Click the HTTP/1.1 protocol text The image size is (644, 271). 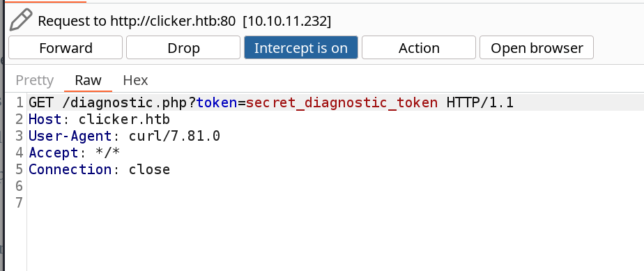[480, 102]
